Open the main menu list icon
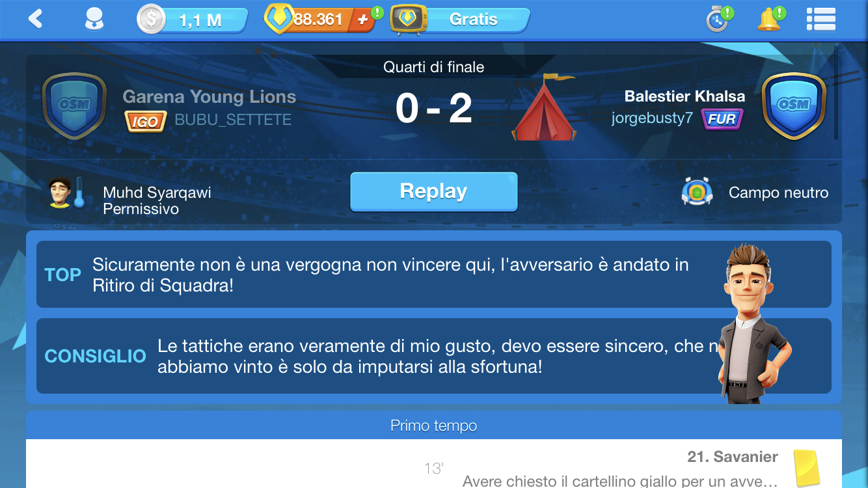The image size is (868, 488). [x=821, y=19]
